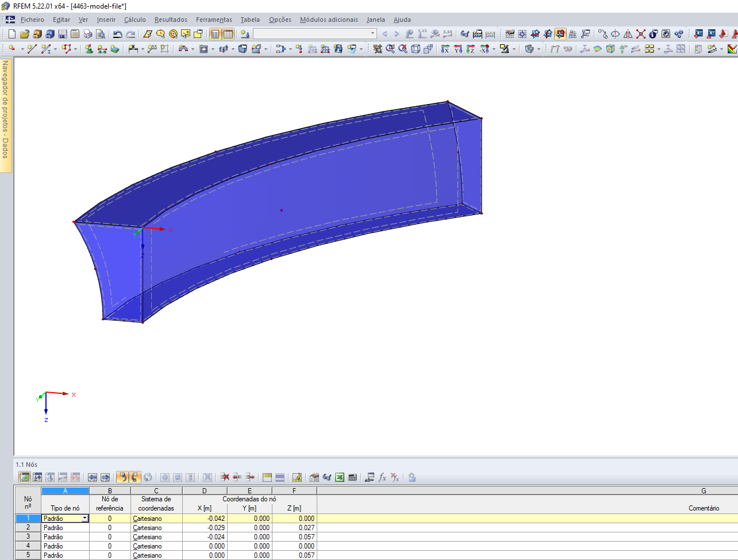Go to previous table with left arrow icon

(x=93, y=477)
